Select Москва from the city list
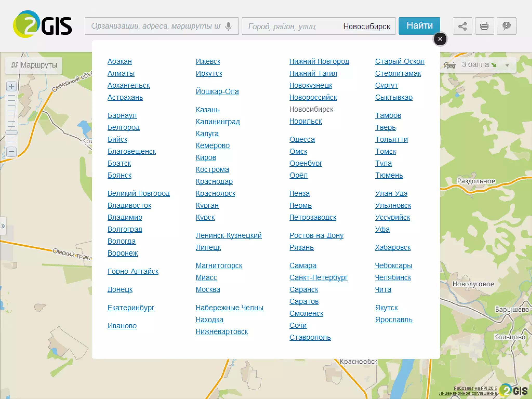The height and width of the screenshot is (399, 532). 208,289
